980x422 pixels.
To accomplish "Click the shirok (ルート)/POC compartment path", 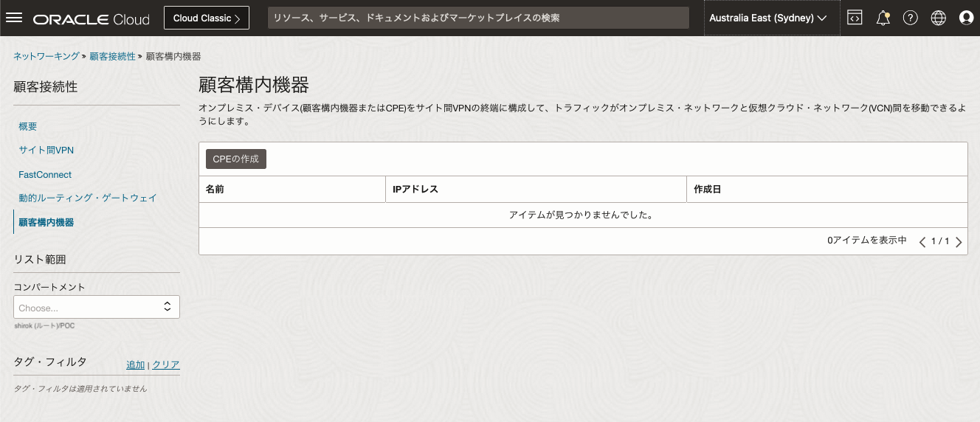I will [x=44, y=325].
